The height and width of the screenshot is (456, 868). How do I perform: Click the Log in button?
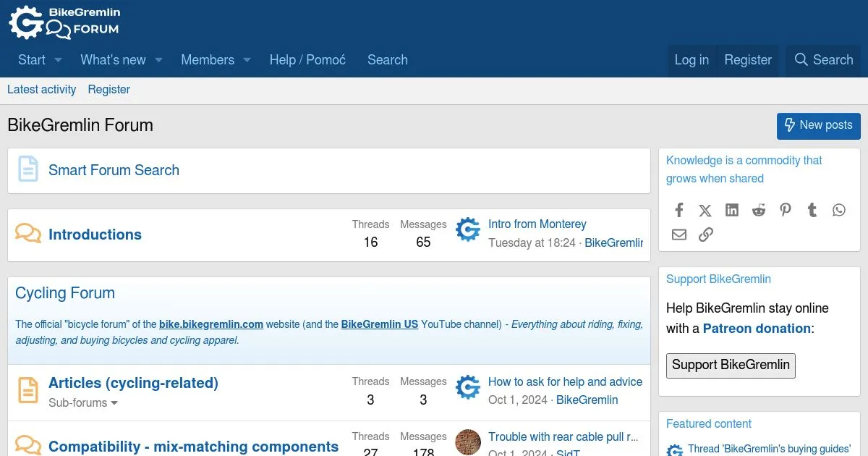tap(692, 60)
